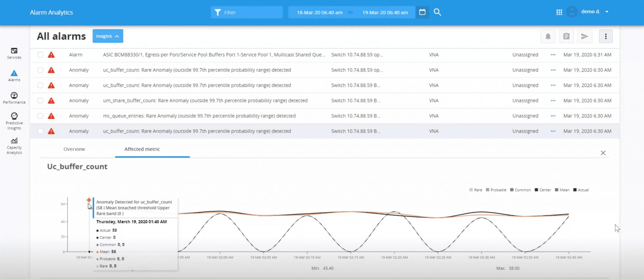Image resolution: width=644 pixels, height=279 pixels.
Task: Open row actions for mc_queue_entries anomaly
Action: (x=553, y=116)
